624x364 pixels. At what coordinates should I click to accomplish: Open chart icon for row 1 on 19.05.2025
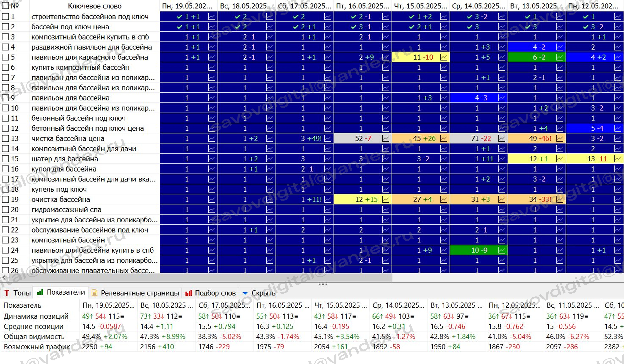211,17
